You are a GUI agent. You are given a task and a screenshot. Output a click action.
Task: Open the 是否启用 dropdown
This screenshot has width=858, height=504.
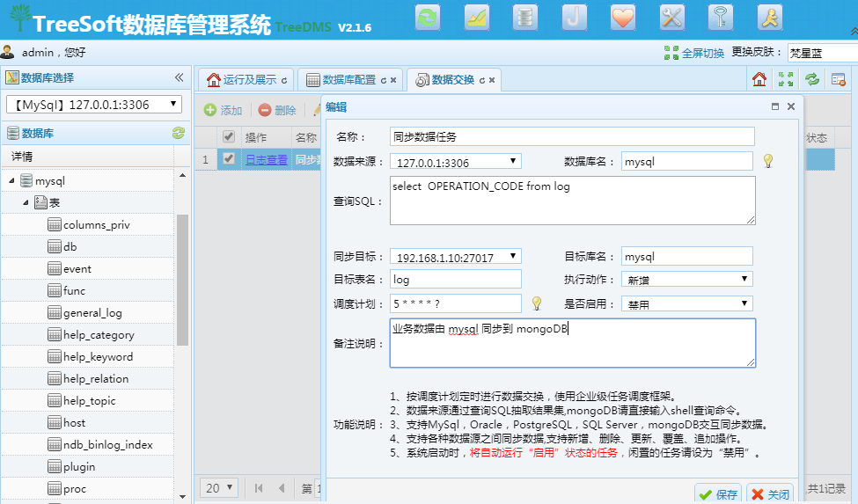(x=687, y=303)
